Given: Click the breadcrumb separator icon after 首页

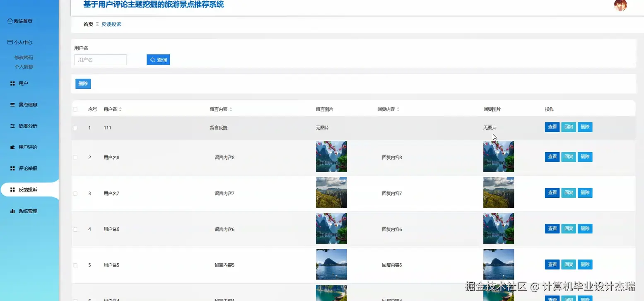Looking at the screenshot, I should pos(97,24).
